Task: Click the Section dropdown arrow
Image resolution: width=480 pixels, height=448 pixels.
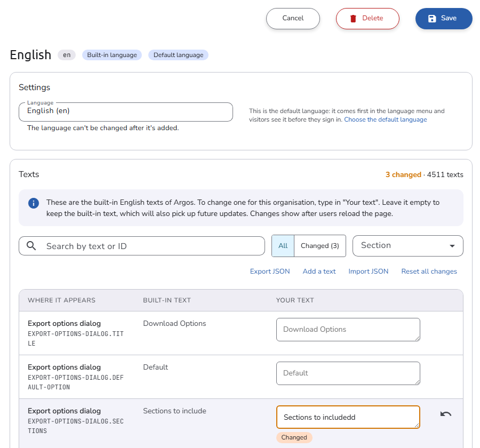Action: click(452, 246)
